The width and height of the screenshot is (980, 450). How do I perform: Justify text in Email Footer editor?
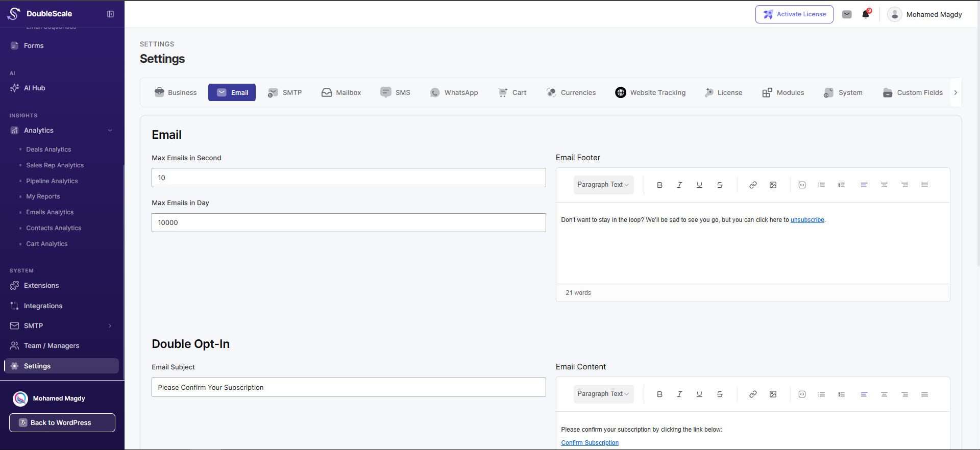click(x=924, y=185)
